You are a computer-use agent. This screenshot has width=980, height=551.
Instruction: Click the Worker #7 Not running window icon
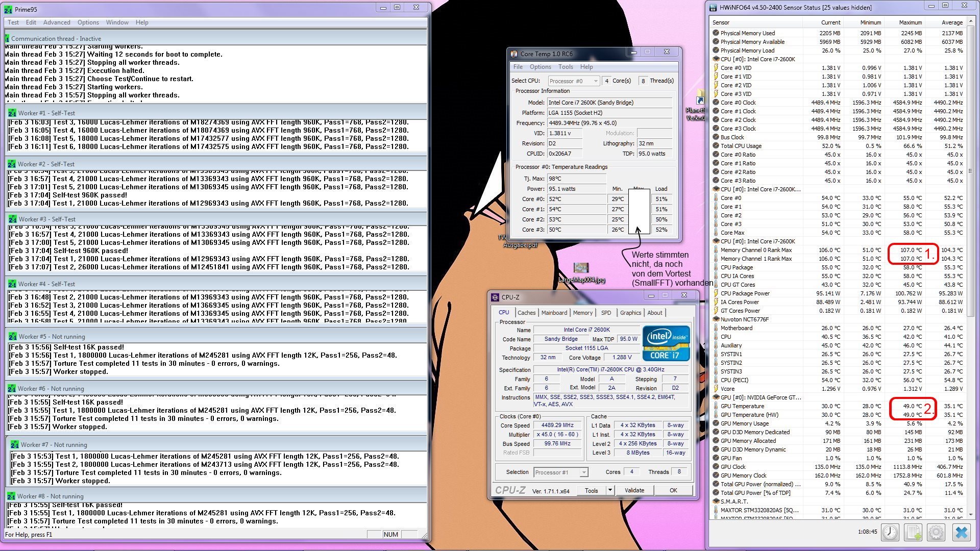tap(15, 444)
